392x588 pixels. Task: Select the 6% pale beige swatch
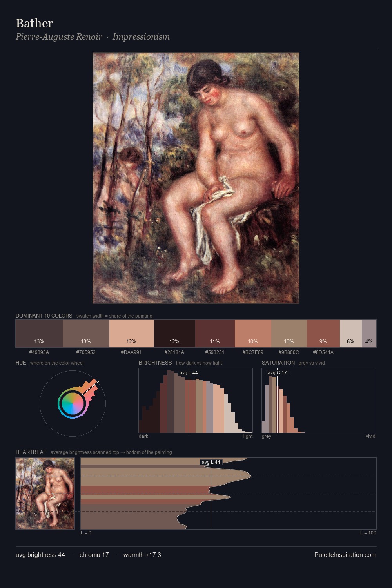tap(351, 334)
